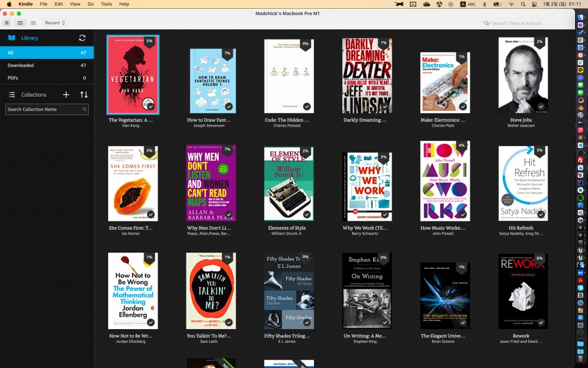Click 'Walter Isaacson' author text
This screenshot has width=588, height=368.
521,126
